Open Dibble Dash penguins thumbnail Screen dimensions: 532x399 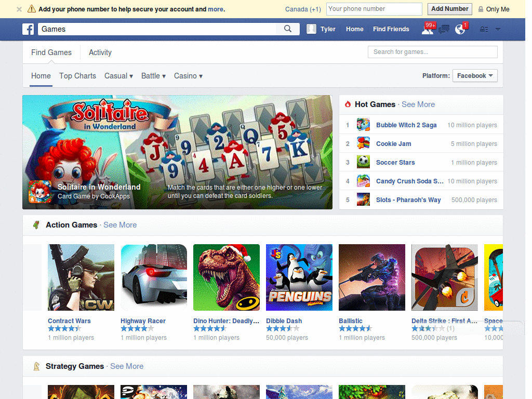point(299,277)
